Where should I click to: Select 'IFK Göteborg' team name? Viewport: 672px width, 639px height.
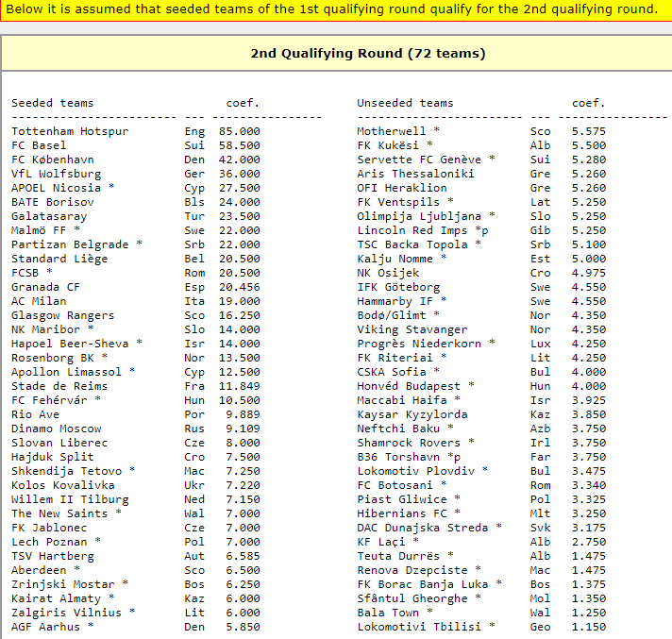pos(398,287)
